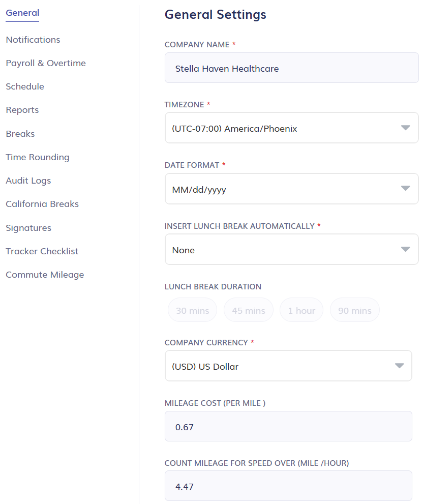
Task: Open the Timezone dropdown
Action: point(291,128)
